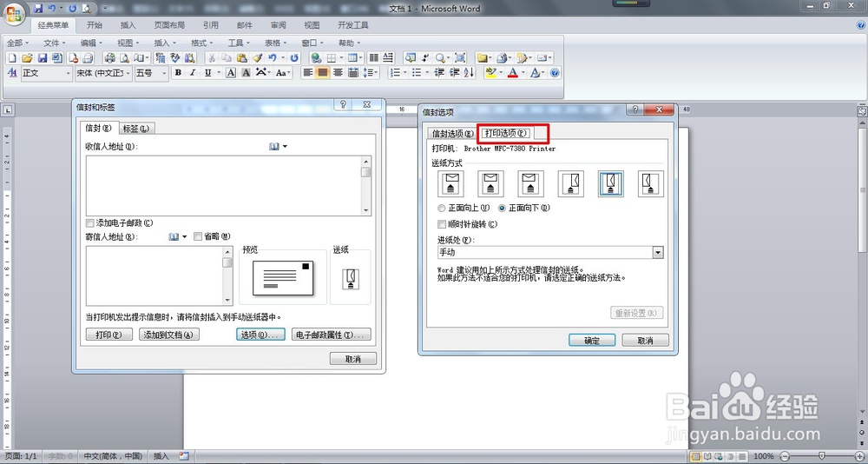
Task: Click the Print icon in classic toolbar
Action: click(109, 57)
